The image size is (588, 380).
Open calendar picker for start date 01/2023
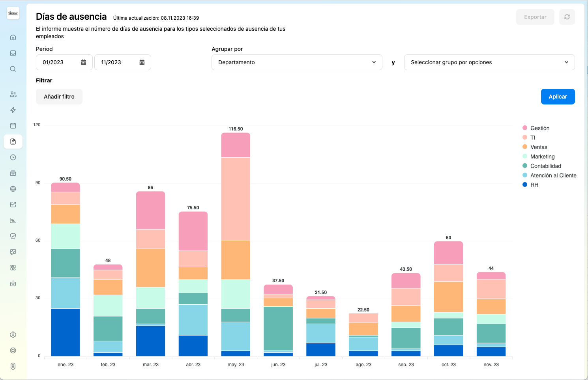84,62
